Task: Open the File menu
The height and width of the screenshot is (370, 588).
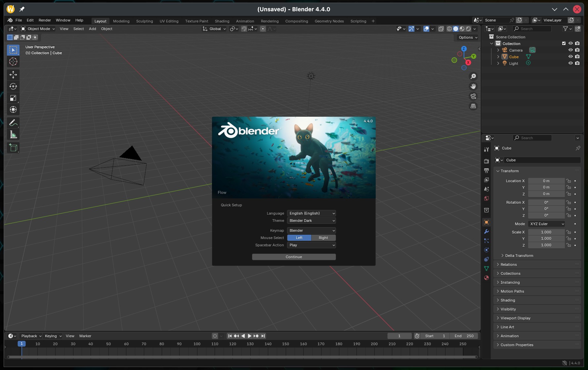Action: click(x=19, y=20)
